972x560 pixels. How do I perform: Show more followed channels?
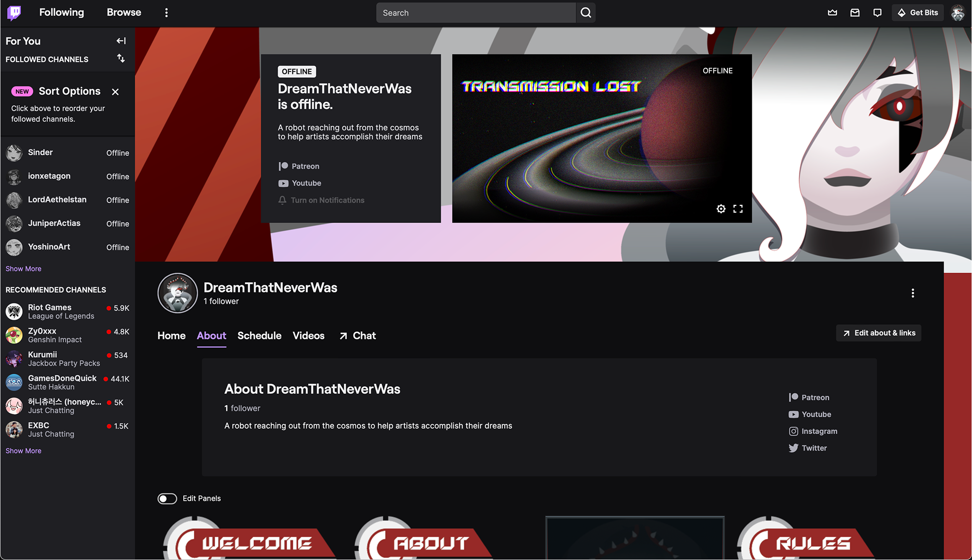pos(23,269)
